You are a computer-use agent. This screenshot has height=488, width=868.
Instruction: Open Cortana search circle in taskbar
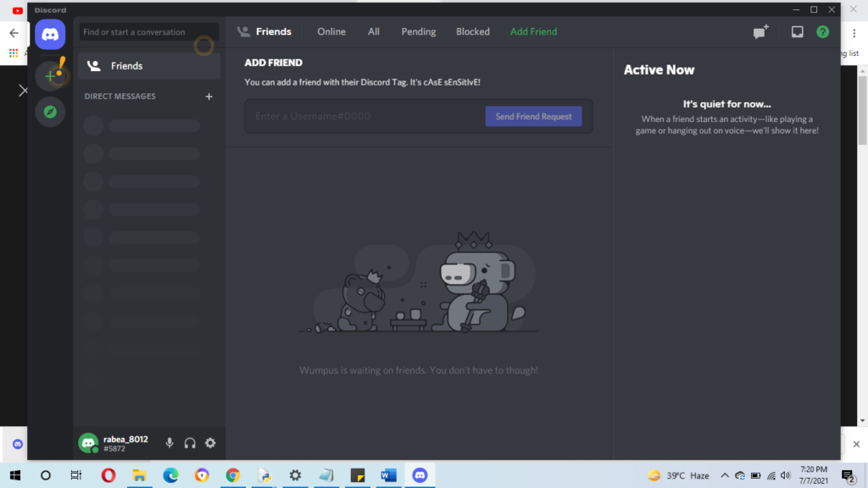click(46, 475)
